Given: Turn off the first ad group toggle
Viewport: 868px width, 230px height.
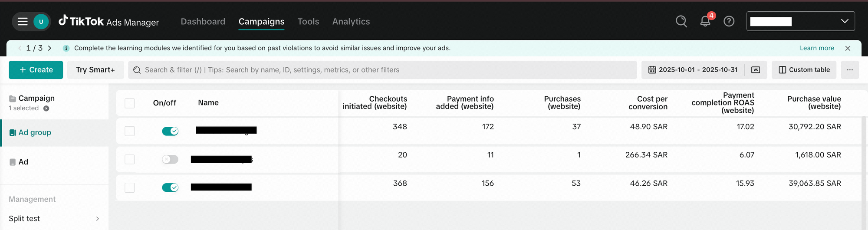Looking at the screenshot, I should tap(170, 131).
